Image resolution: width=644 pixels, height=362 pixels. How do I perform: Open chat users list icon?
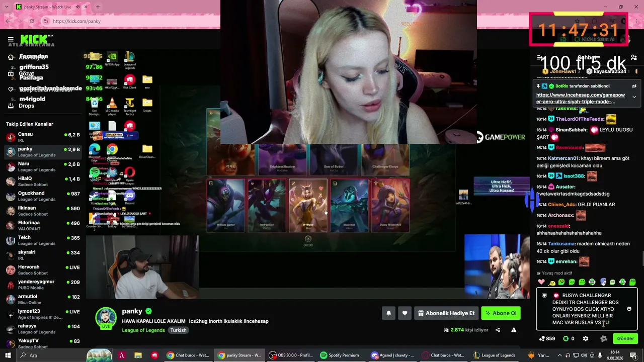634,58
